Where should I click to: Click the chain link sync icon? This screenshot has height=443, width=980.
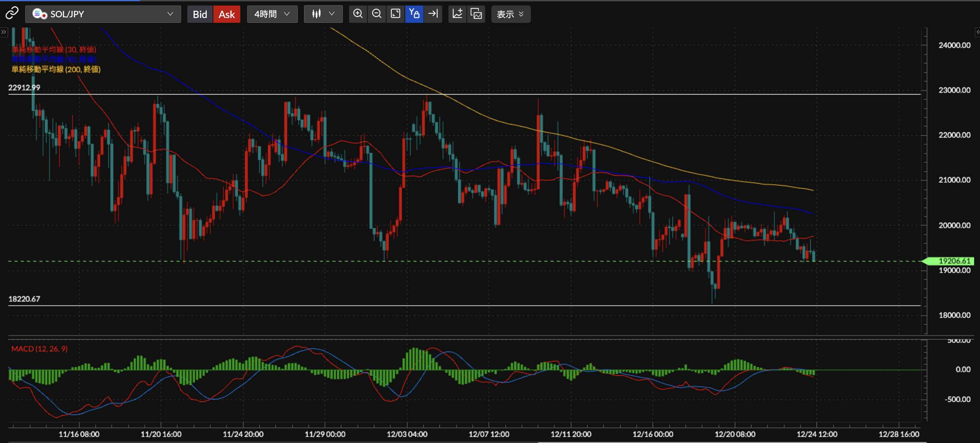pos(12,13)
